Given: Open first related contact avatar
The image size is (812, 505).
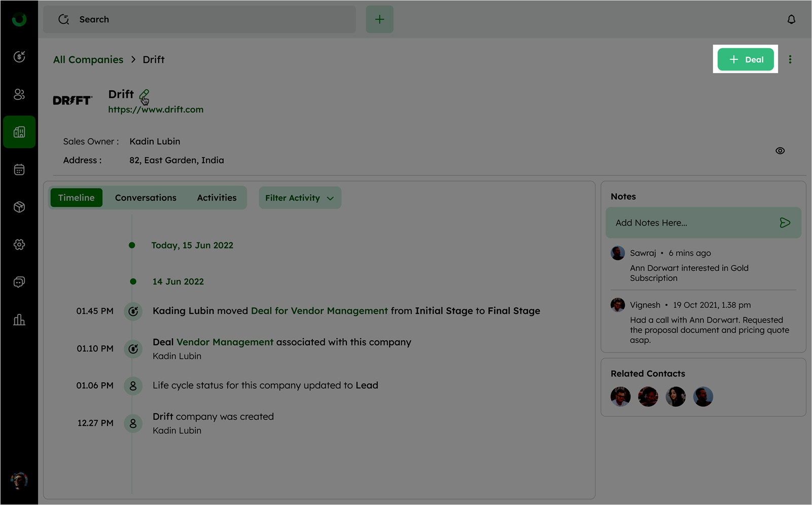Looking at the screenshot, I should (x=620, y=396).
